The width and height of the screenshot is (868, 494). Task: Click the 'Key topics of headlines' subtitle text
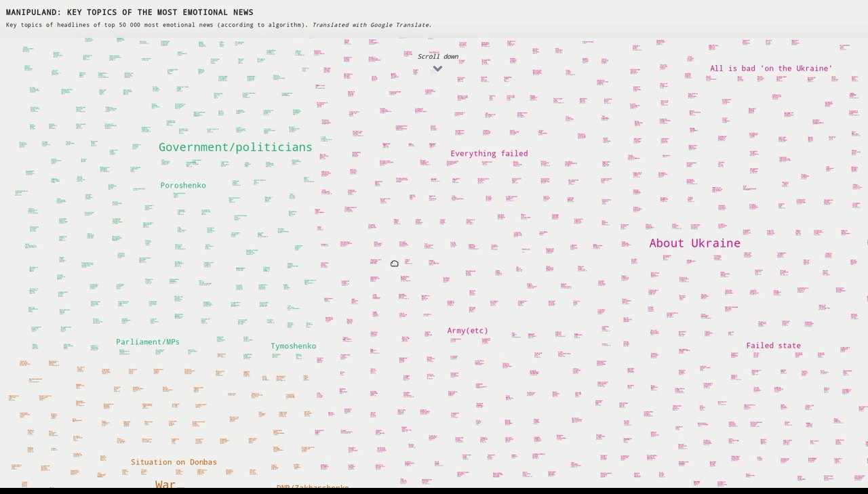coord(157,25)
